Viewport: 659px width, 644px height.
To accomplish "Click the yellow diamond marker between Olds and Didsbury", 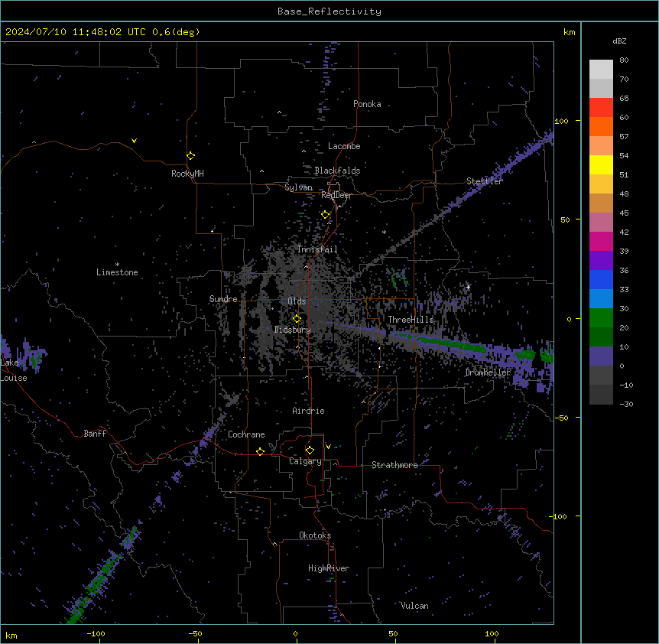I will tap(297, 319).
